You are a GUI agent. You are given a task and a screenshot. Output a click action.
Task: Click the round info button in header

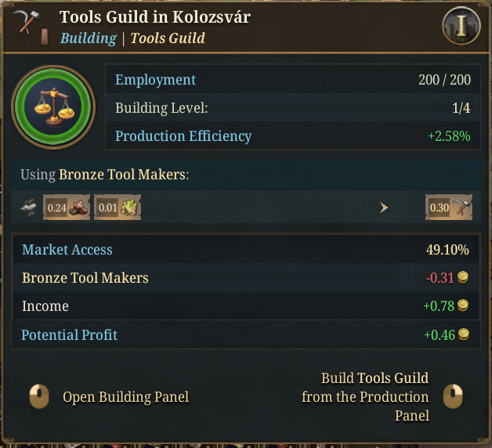461,27
